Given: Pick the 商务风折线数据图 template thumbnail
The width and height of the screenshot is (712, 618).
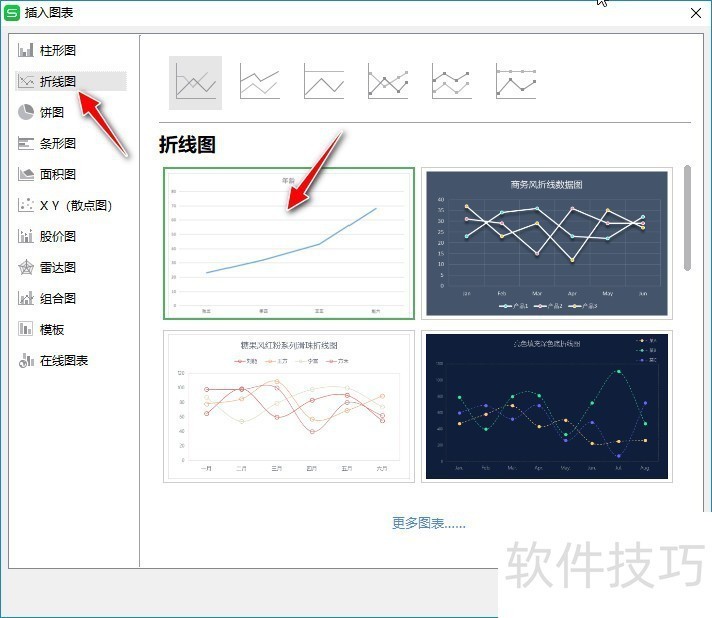Looking at the screenshot, I should tap(547, 243).
